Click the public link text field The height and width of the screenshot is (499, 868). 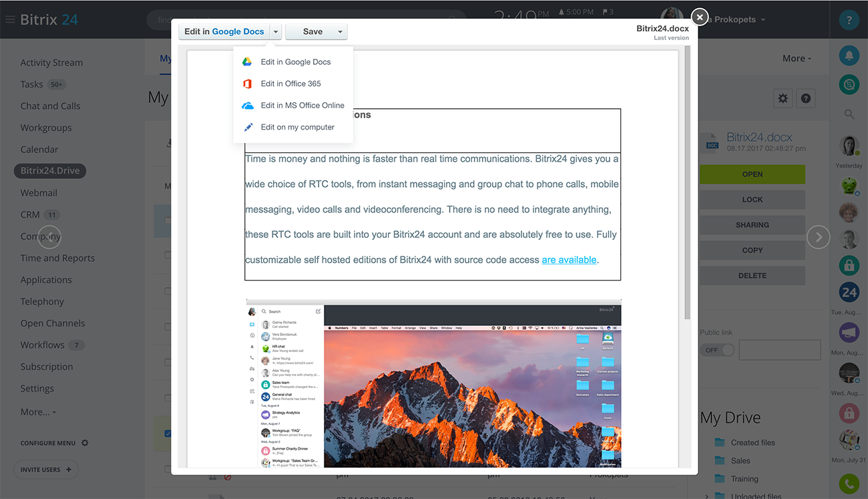pos(779,350)
